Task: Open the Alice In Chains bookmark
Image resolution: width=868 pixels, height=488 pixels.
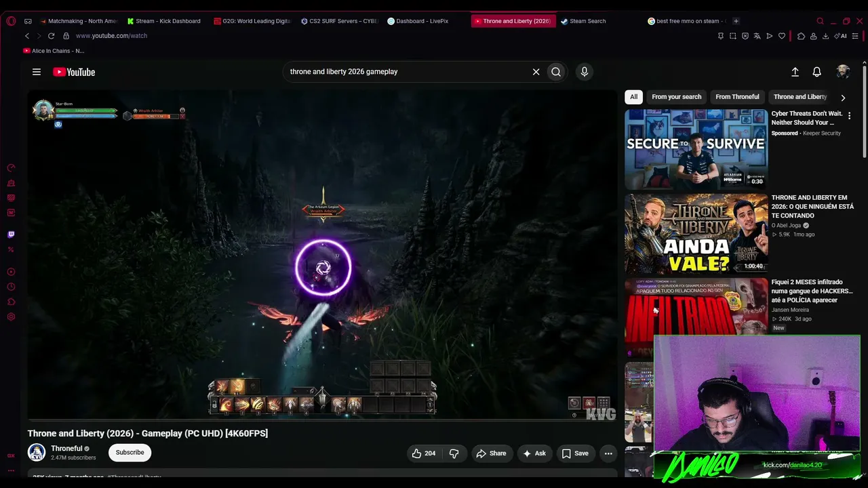Action: click(x=54, y=51)
